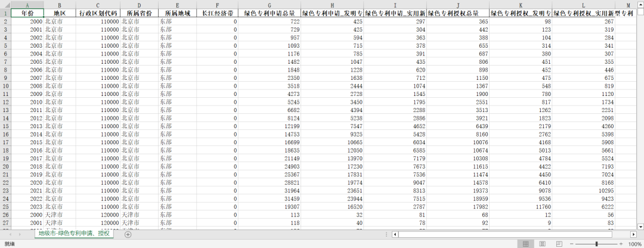The height and width of the screenshot is (248, 644).
Task: Click the select-all corner above row 1
Action: 5,5
